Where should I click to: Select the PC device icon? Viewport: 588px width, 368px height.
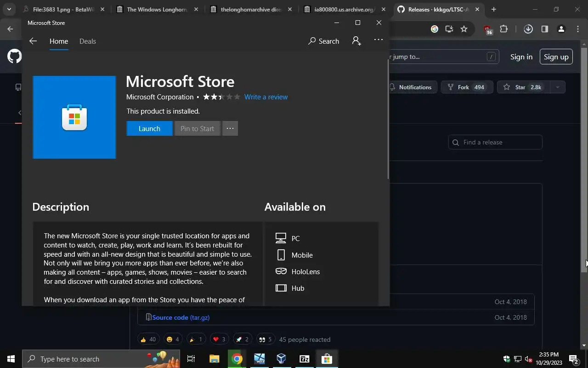click(281, 238)
